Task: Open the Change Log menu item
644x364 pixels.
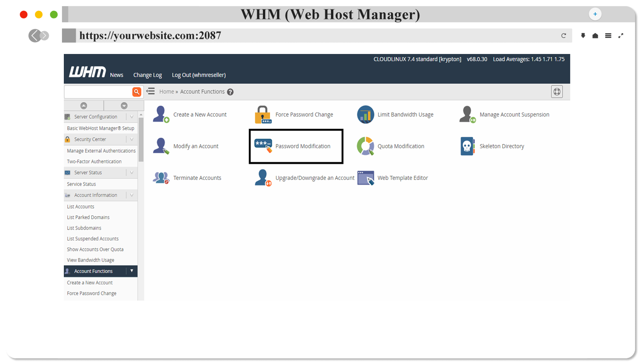Action: click(x=148, y=75)
